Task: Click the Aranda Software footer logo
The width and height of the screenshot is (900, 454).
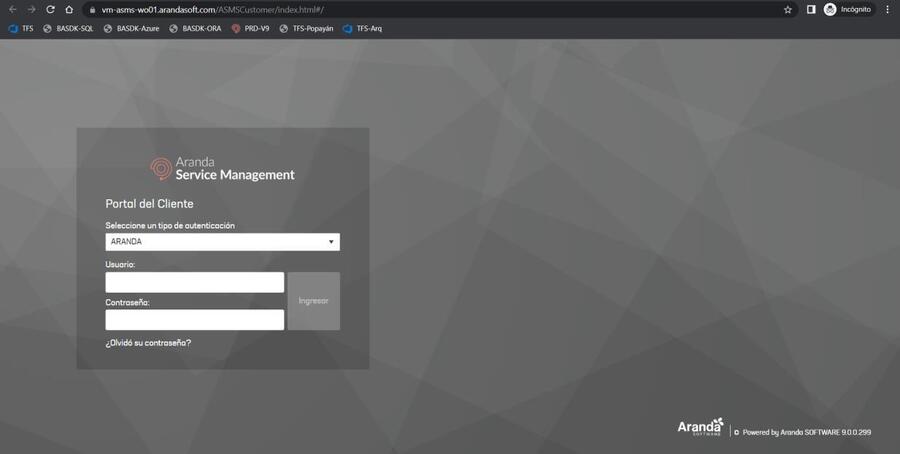Action: pyautogui.click(x=700, y=427)
